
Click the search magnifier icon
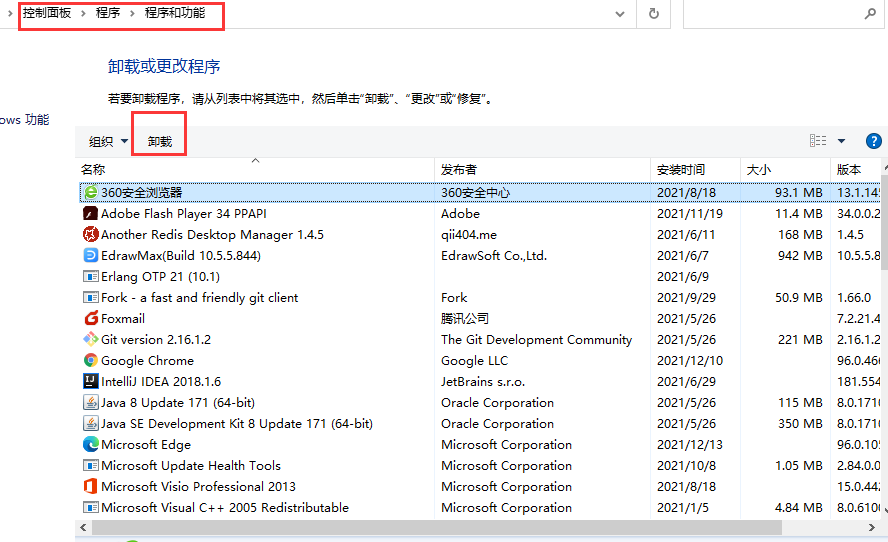pyautogui.click(x=870, y=14)
